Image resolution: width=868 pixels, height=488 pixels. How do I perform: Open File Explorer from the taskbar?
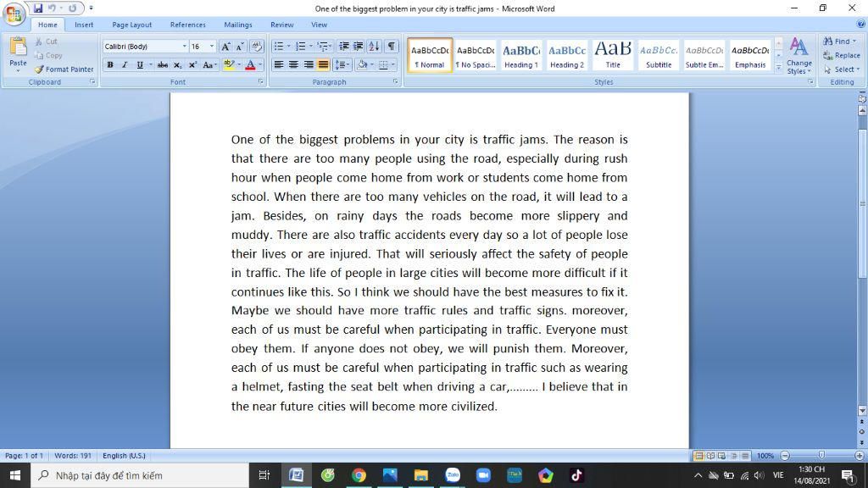point(420,475)
